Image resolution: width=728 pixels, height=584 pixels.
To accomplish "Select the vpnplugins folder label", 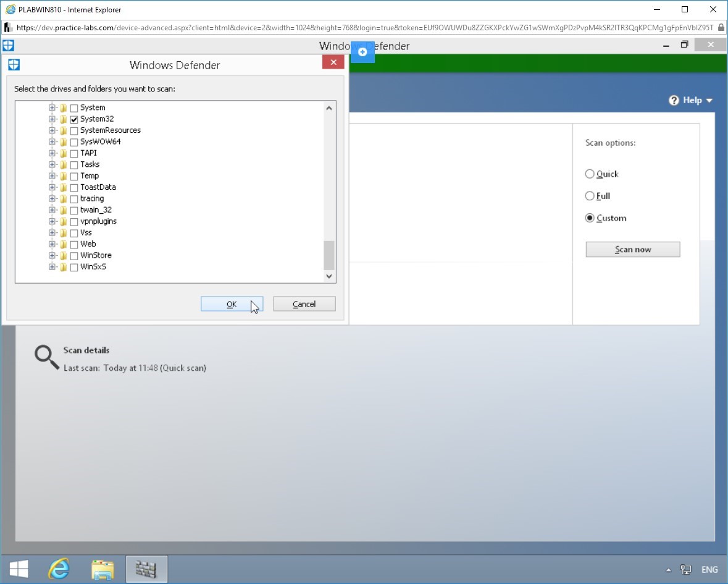I will 98,222.
